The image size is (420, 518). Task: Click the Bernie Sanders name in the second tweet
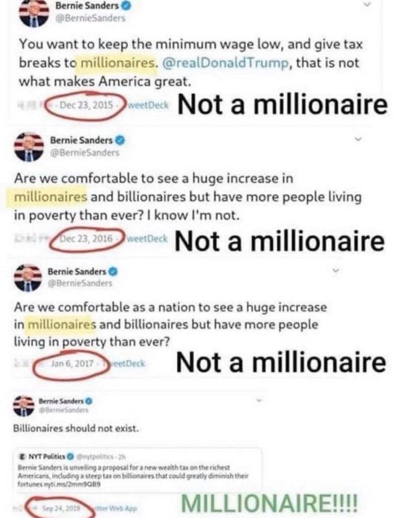click(x=81, y=140)
